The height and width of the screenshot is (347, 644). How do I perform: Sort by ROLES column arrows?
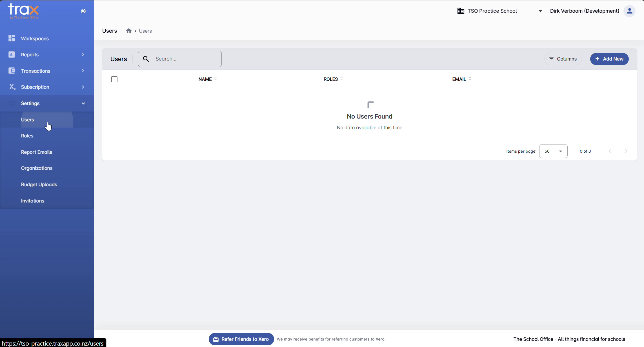click(341, 79)
